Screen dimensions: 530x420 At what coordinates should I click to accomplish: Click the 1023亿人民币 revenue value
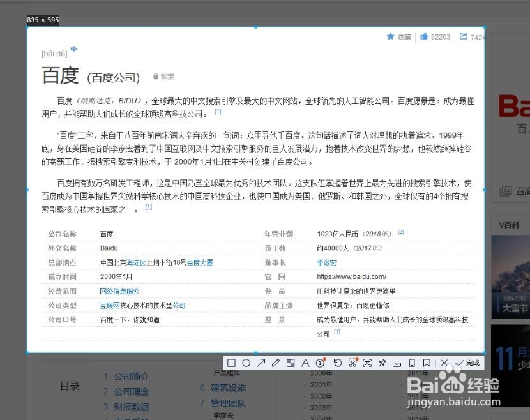(337, 234)
